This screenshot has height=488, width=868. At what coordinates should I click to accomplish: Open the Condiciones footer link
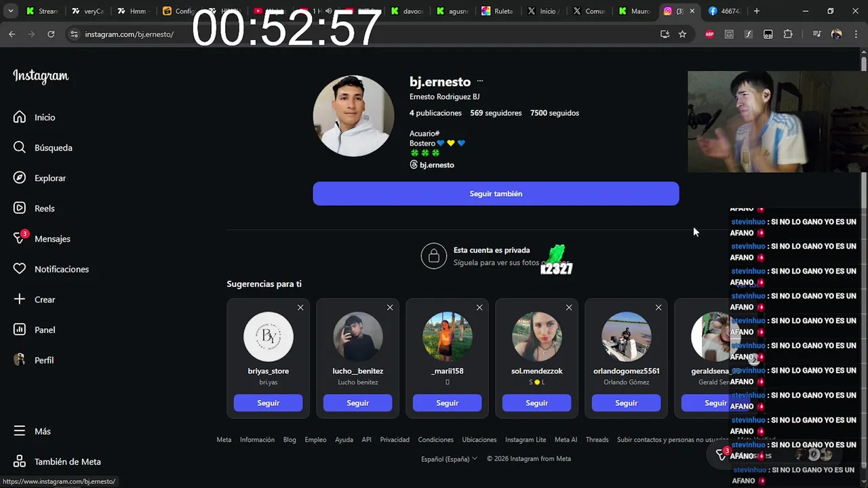(436, 440)
